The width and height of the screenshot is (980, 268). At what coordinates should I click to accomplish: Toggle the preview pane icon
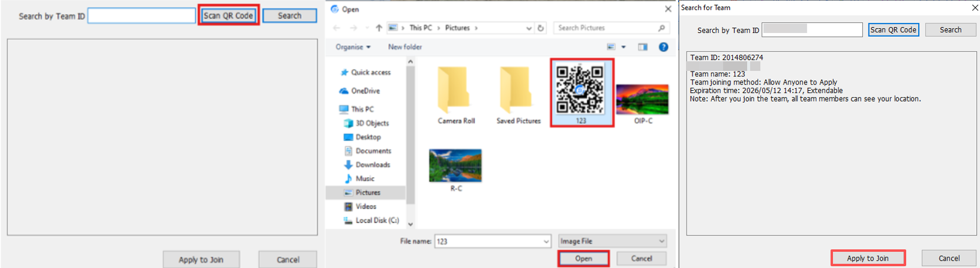click(x=643, y=47)
